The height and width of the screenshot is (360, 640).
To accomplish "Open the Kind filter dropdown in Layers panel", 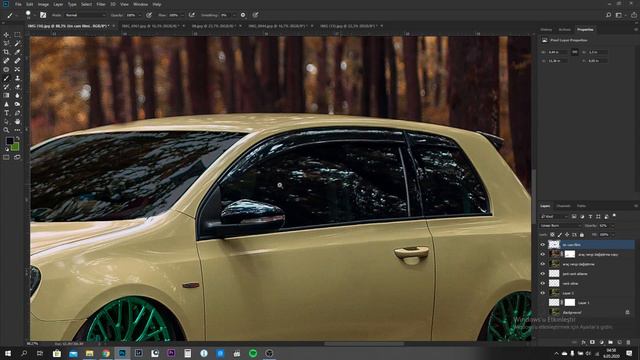I will [x=555, y=216].
